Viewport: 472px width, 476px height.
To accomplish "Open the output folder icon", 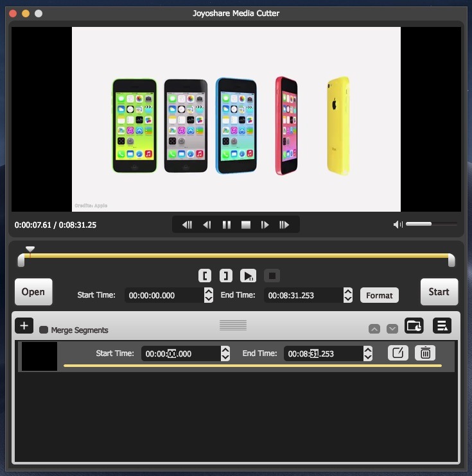I will 414,326.
